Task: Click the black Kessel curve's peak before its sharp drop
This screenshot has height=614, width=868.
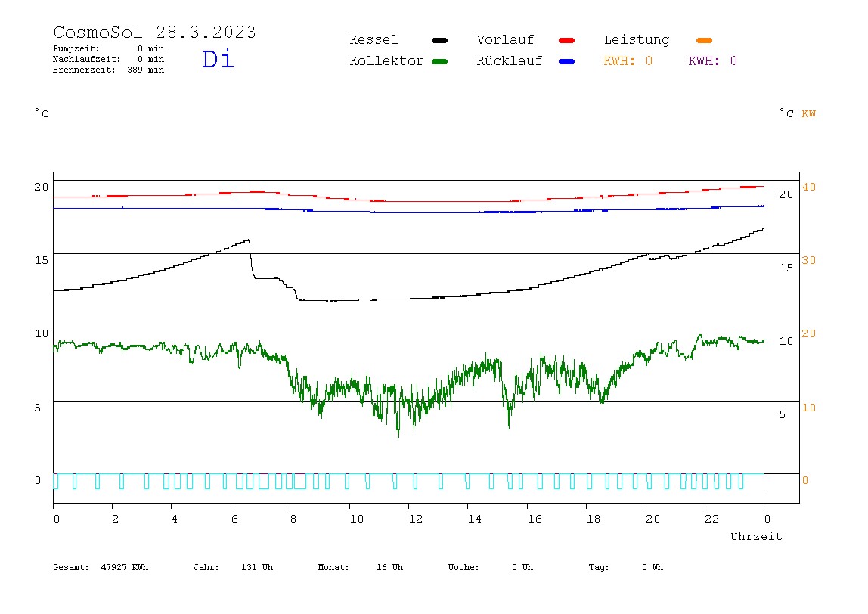Action: tap(249, 240)
